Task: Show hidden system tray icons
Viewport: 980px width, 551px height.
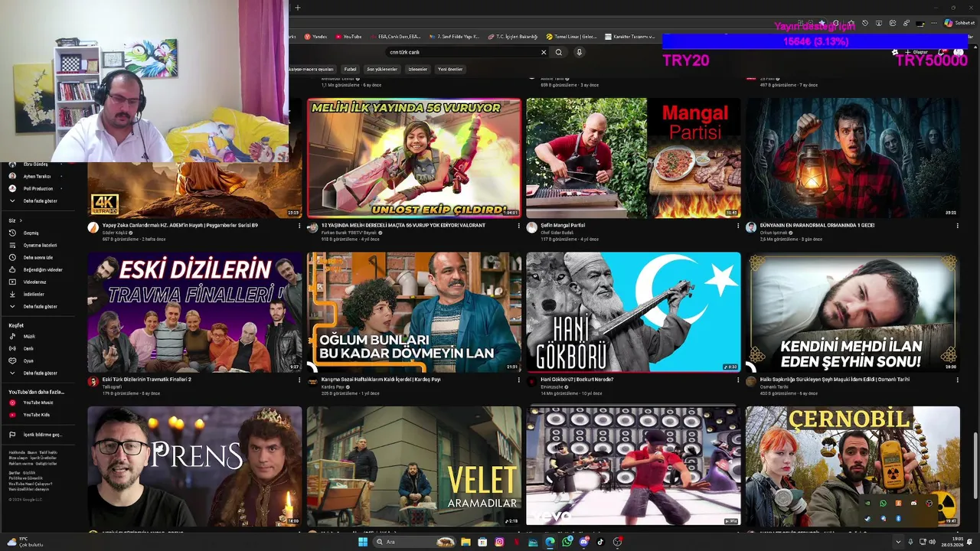Action: click(898, 542)
